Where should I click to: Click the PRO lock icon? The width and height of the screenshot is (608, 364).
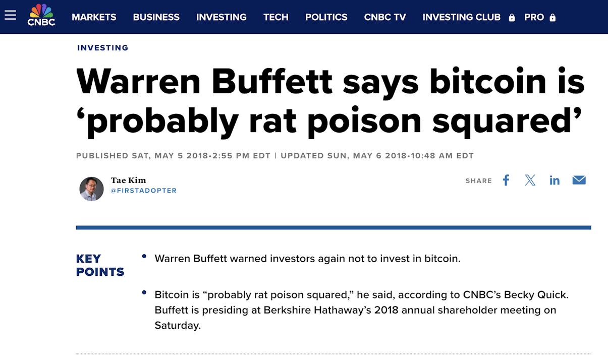pos(552,18)
